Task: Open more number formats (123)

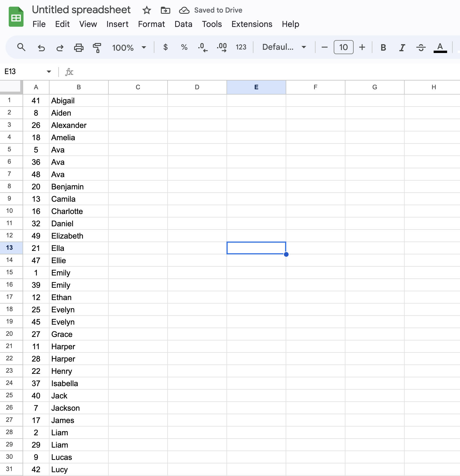Action: coord(241,47)
